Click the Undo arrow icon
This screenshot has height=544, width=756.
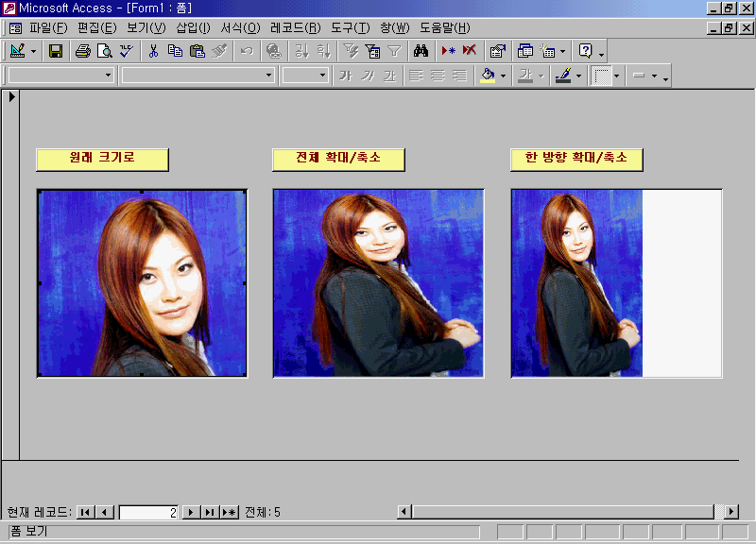[x=247, y=51]
